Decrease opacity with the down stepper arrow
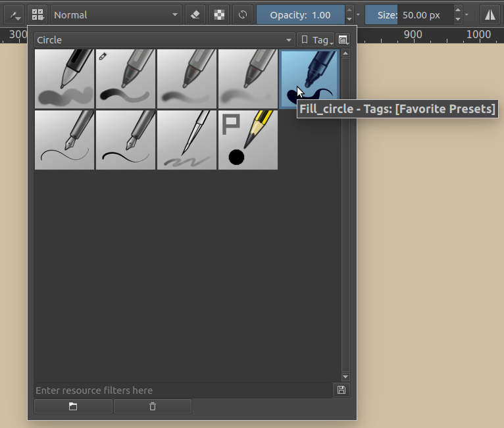Screen dimensions: 504x428 349,20
